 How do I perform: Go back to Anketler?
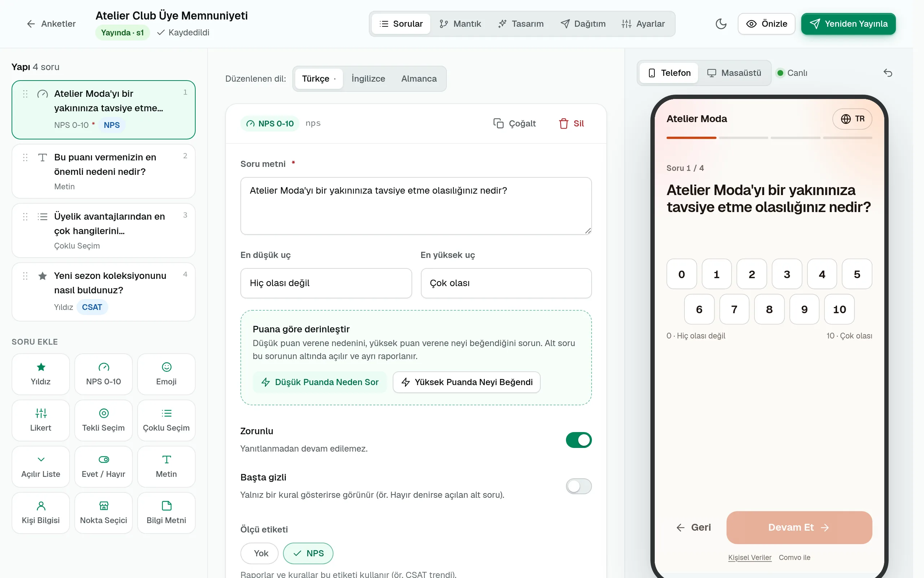point(51,24)
